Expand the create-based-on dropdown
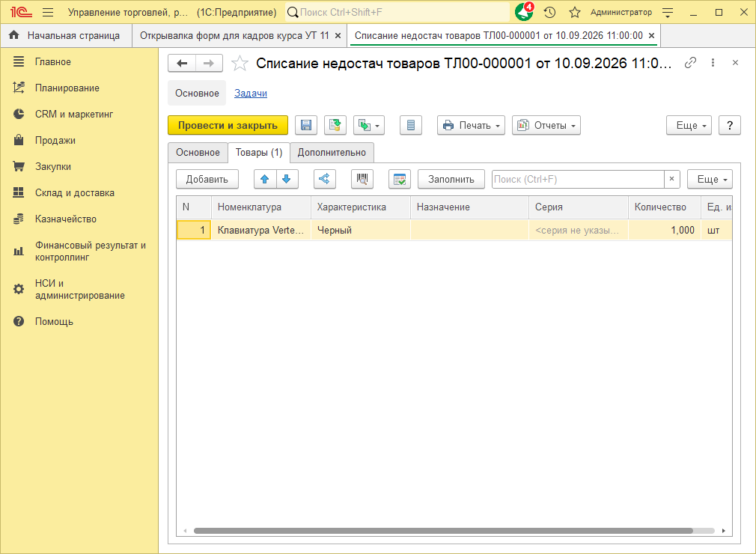 pos(369,125)
